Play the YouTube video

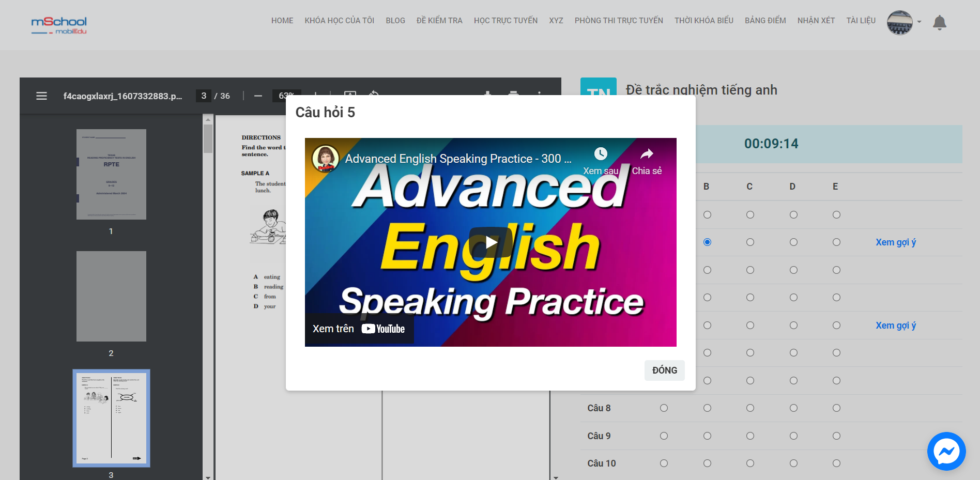[491, 242]
